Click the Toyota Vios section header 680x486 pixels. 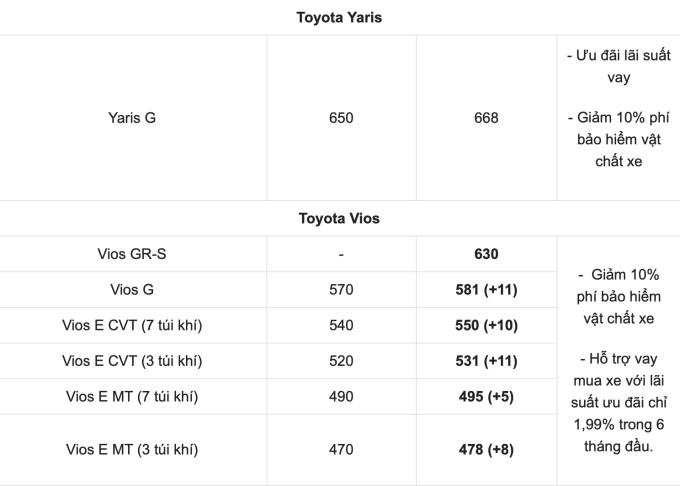(339, 218)
